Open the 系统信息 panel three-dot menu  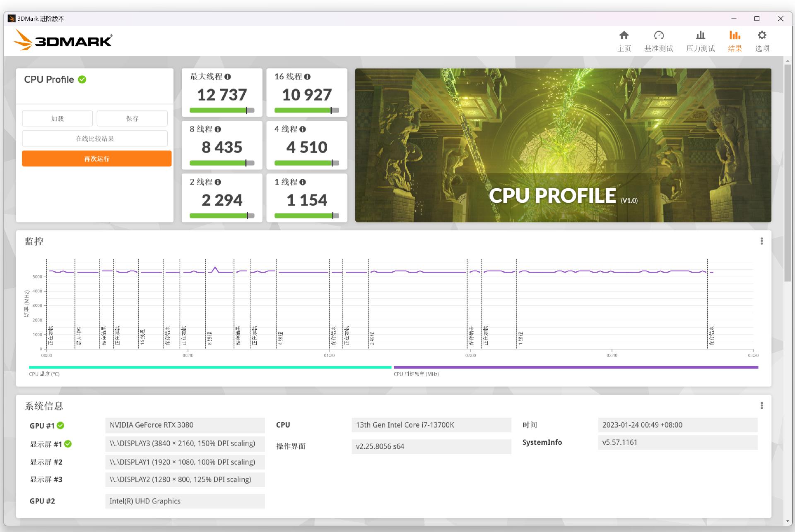(x=761, y=405)
